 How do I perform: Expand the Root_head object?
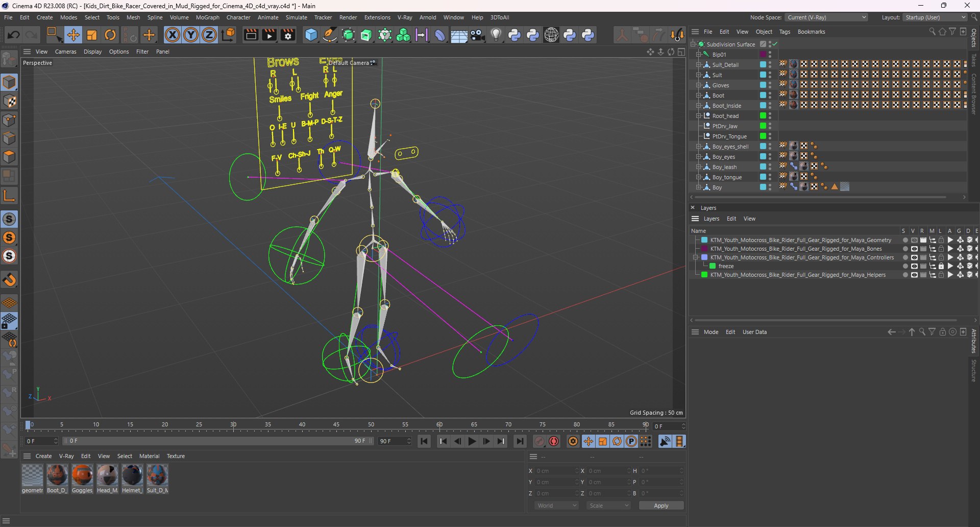[698, 116]
